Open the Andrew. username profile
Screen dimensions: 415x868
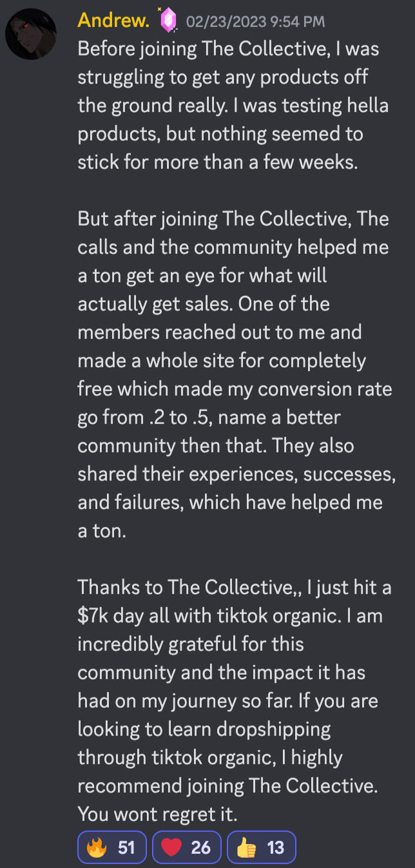point(113,21)
